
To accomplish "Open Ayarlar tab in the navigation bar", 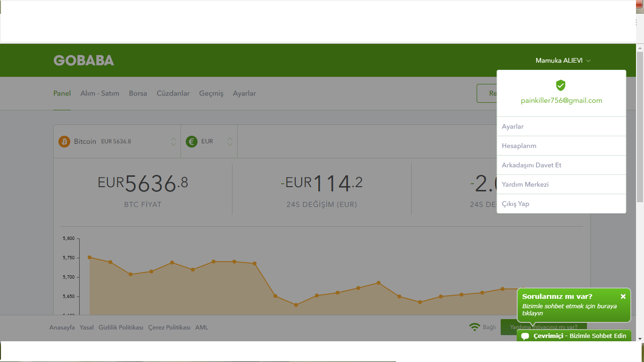I will point(244,93).
